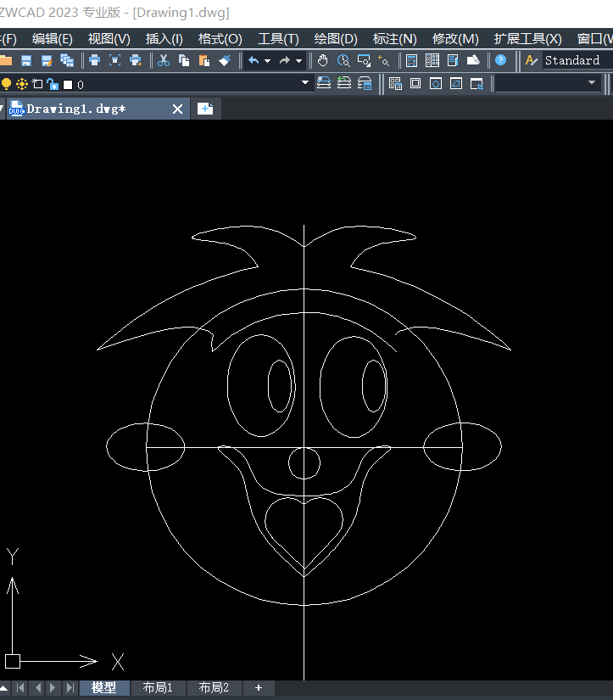This screenshot has height=700, width=613.
Task: Click the Paste clipboard icon
Action: click(x=204, y=60)
